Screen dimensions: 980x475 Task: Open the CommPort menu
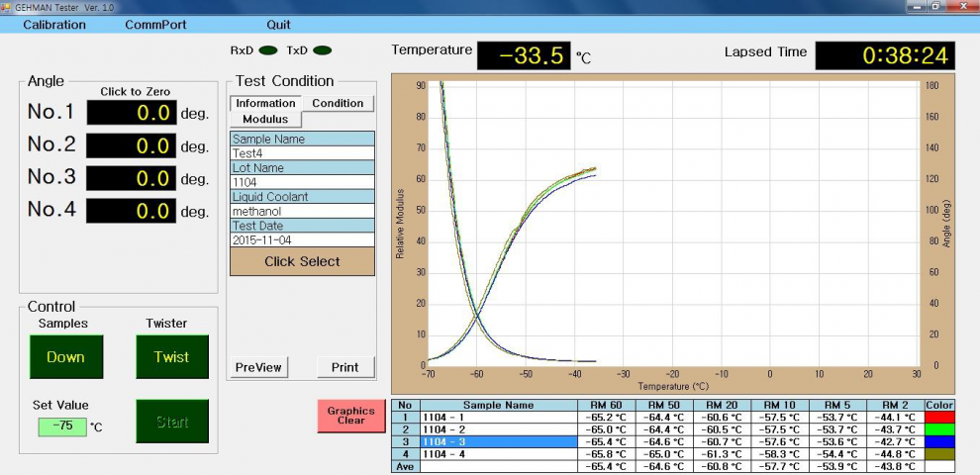(155, 25)
